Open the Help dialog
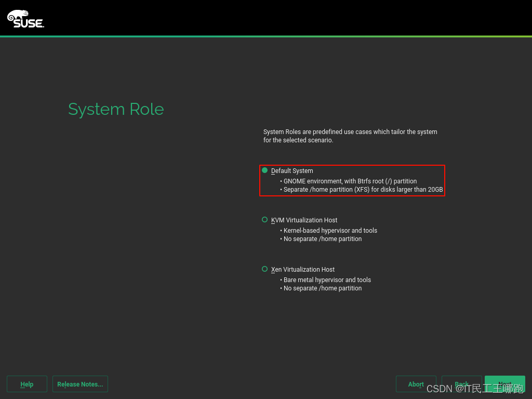 [x=26, y=384]
